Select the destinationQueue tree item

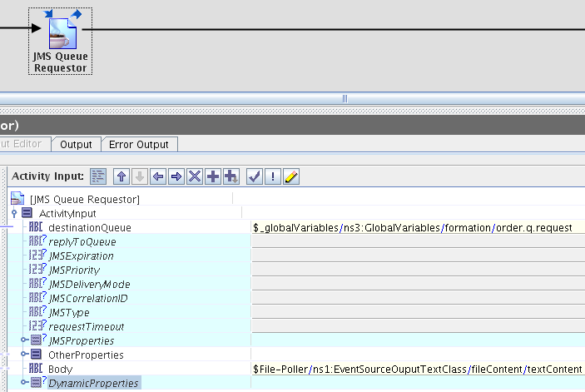coord(89,227)
